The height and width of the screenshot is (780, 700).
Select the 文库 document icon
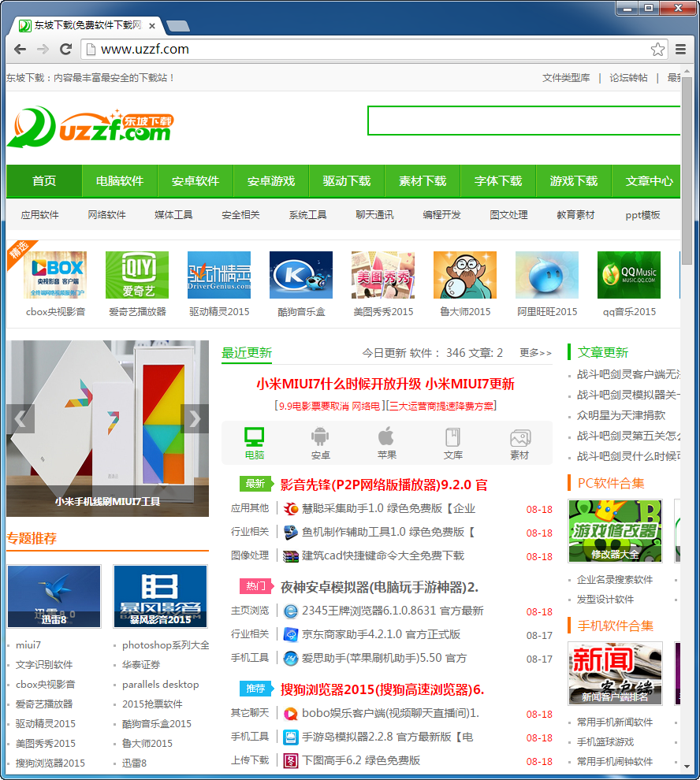coord(452,437)
